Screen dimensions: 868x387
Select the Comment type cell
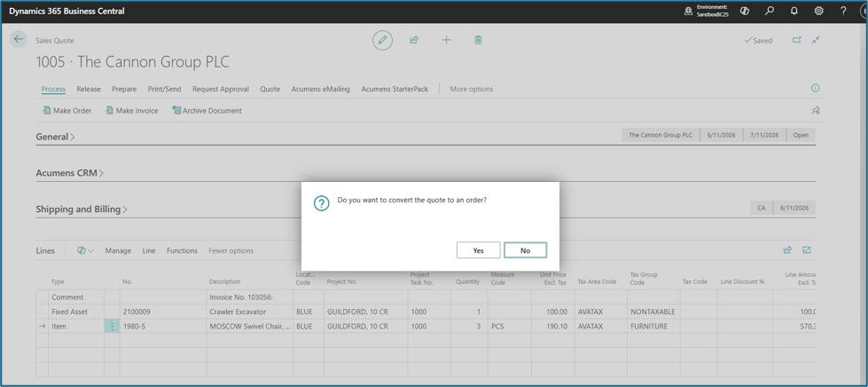coord(76,297)
